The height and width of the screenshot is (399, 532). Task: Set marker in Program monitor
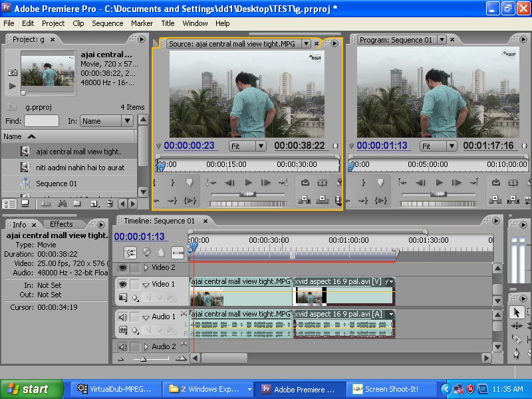point(380,183)
